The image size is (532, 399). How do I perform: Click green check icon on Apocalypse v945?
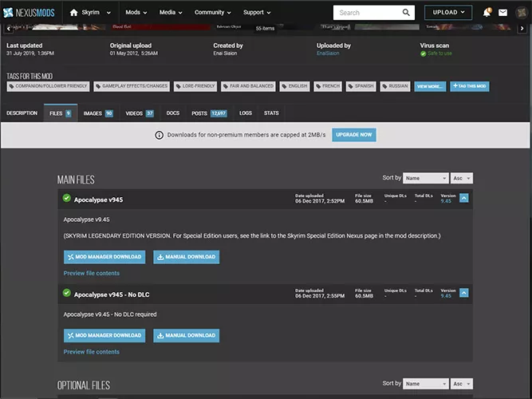[x=66, y=198]
